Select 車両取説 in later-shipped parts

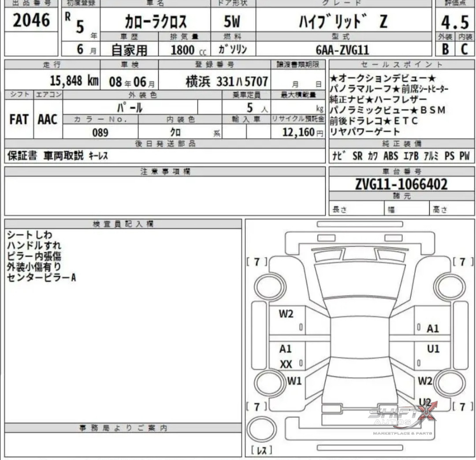tap(63, 156)
